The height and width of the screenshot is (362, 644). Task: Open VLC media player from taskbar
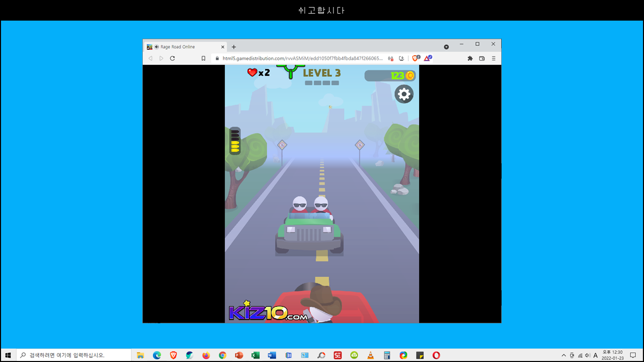(371, 355)
